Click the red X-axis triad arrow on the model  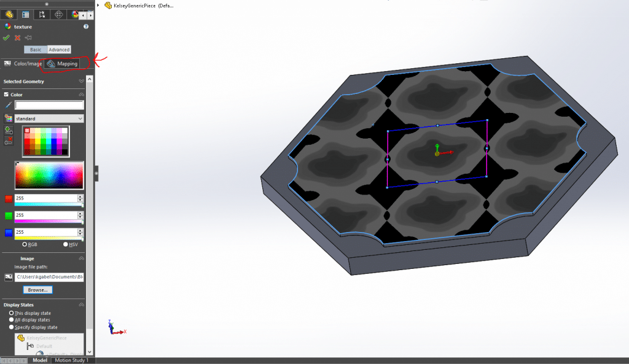[x=450, y=152]
